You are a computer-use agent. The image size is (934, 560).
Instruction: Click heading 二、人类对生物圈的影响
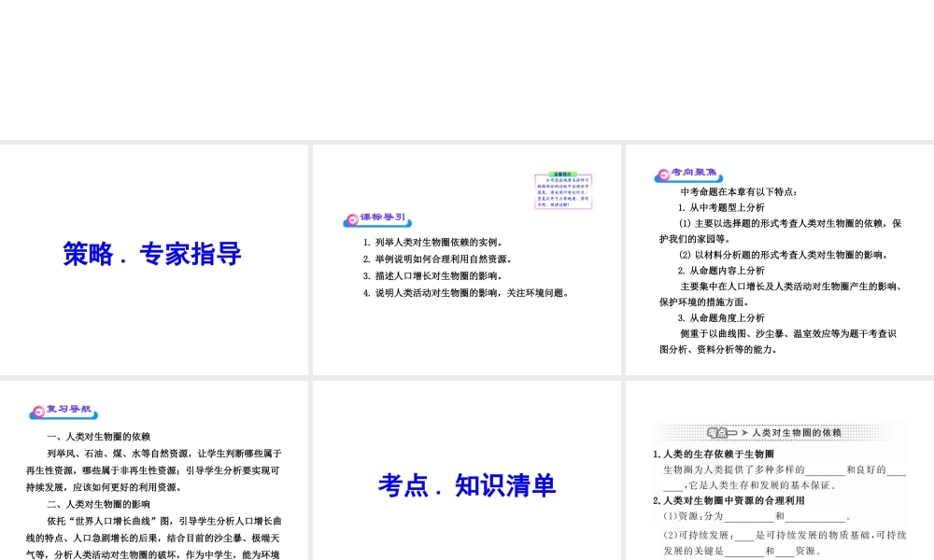pos(98,504)
